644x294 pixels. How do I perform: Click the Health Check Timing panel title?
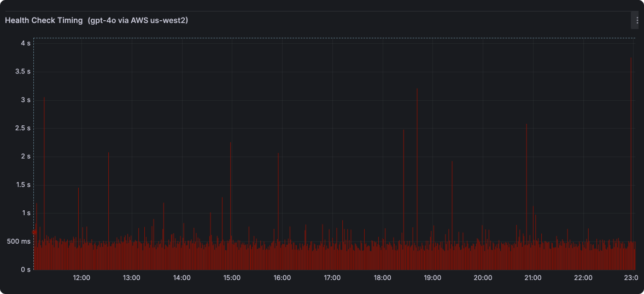44,20
